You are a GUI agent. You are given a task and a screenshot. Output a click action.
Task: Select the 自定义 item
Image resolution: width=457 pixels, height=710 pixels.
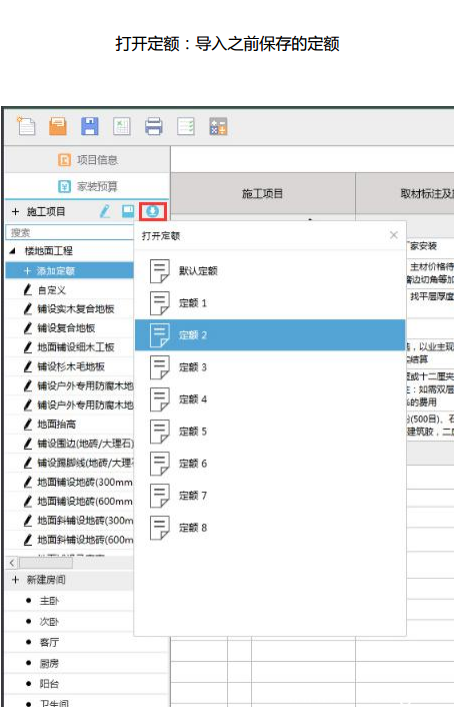tap(52, 290)
